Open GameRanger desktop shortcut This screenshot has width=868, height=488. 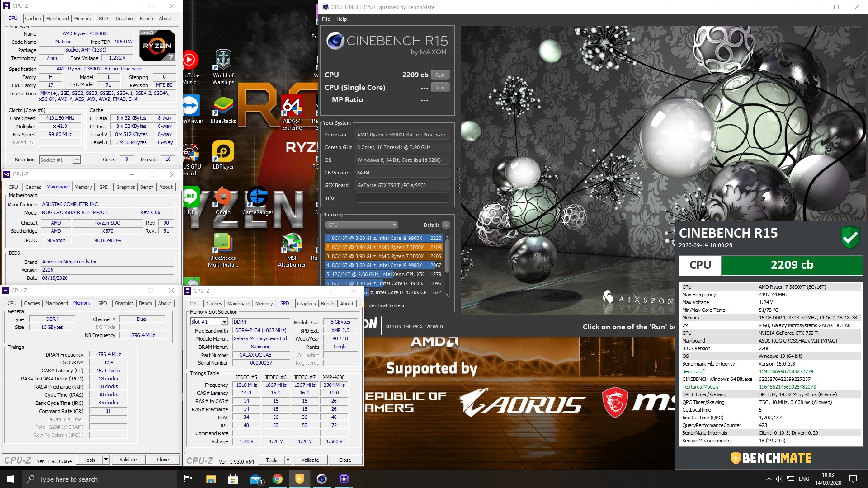(x=258, y=201)
